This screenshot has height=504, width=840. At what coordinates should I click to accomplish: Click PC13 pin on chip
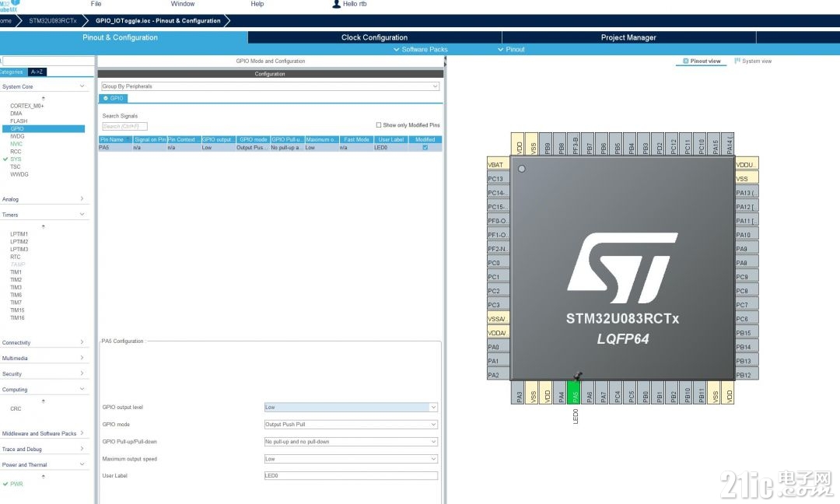tap(498, 179)
